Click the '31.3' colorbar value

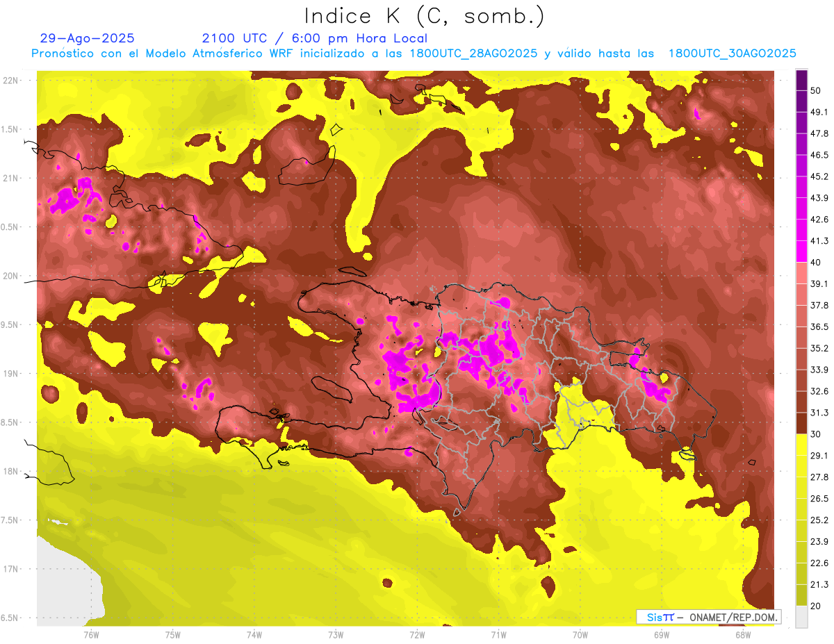click(819, 413)
